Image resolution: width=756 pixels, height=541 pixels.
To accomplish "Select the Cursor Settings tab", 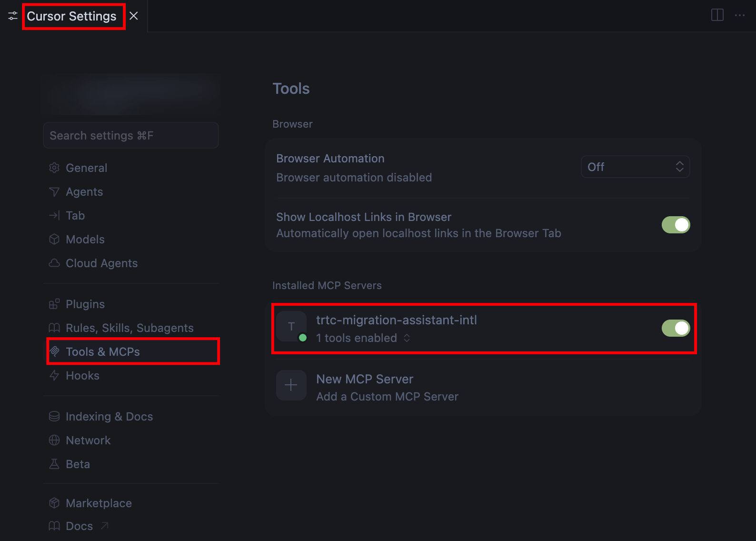I will 71,16.
